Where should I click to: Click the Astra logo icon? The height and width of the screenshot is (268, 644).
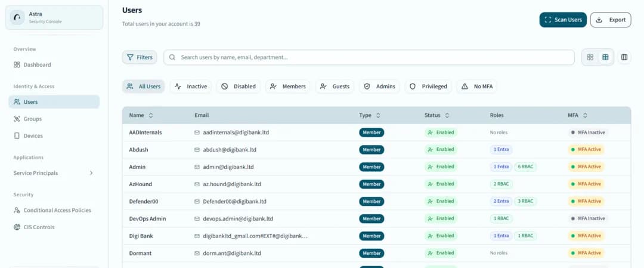(17, 18)
